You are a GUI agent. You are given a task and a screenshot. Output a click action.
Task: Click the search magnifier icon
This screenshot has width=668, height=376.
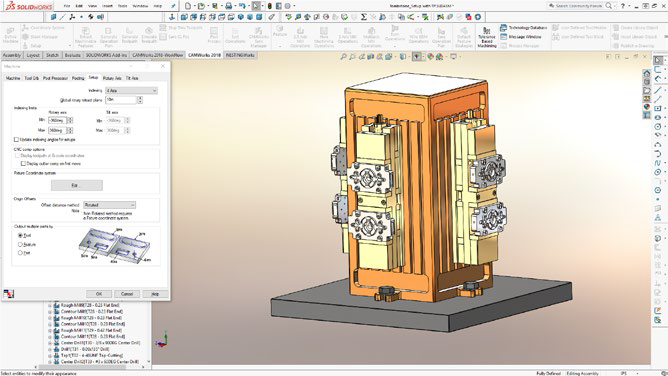[x=609, y=6]
